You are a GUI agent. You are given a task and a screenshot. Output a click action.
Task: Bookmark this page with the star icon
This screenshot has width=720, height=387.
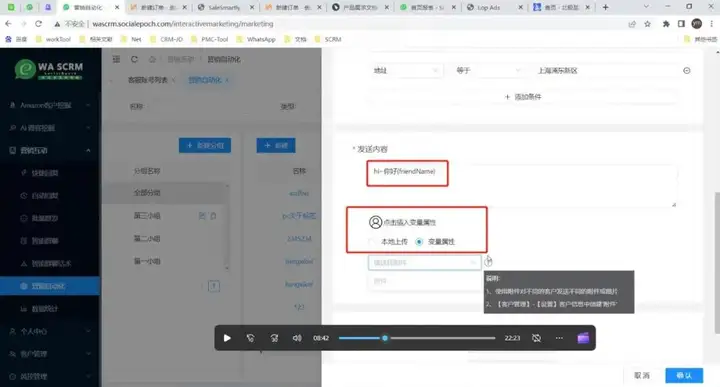point(647,24)
